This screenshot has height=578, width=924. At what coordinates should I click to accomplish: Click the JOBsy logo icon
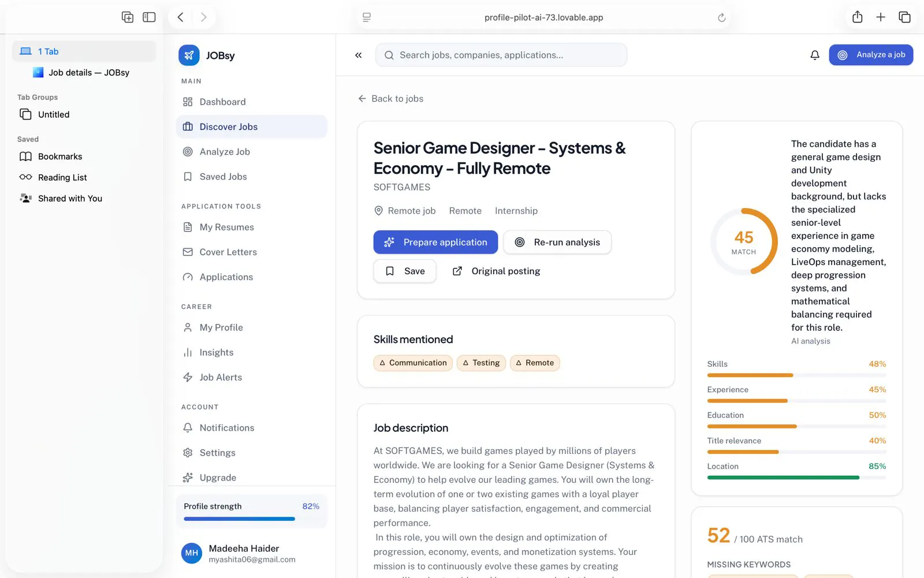(189, 55)
